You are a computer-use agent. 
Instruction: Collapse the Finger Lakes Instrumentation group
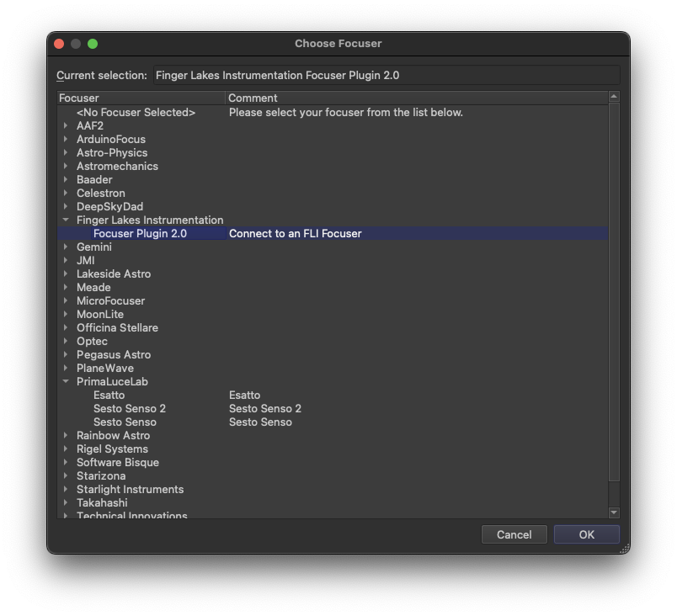[x=66, y=220]
